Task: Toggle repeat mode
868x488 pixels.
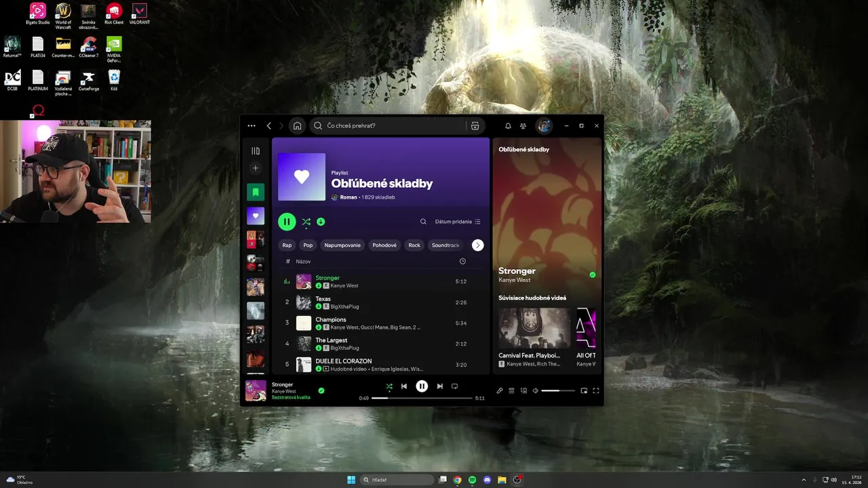Action: pos(454,386)
